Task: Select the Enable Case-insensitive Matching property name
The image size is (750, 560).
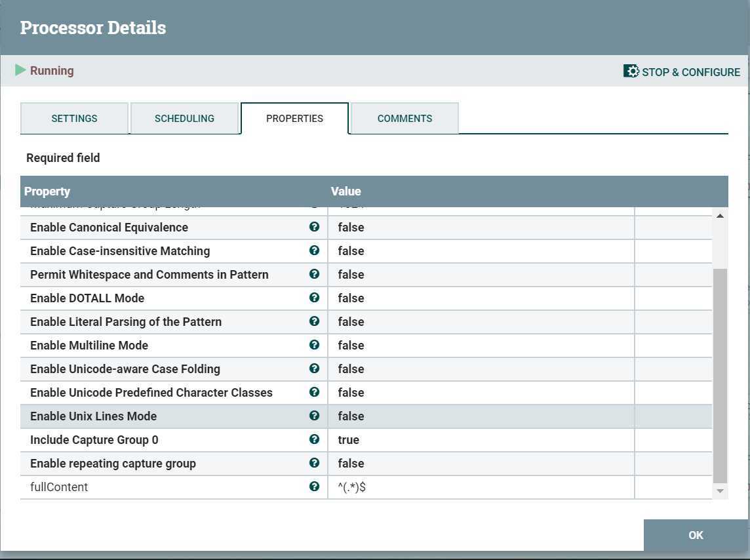Action: (120, 251)
